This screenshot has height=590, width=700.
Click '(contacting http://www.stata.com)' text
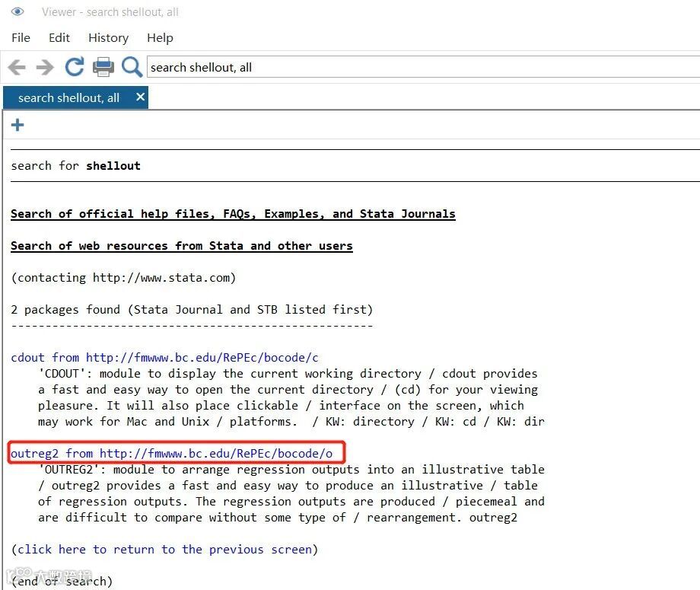[x=123, y=278]
